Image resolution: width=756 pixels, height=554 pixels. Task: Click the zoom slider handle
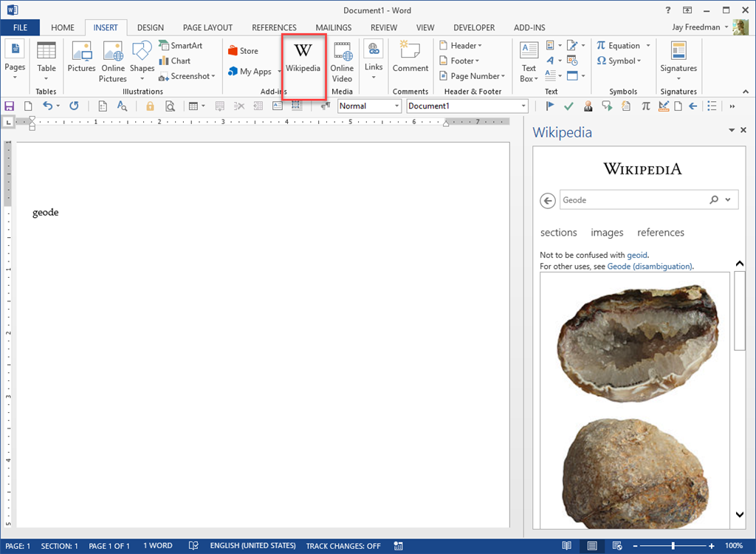673,546
